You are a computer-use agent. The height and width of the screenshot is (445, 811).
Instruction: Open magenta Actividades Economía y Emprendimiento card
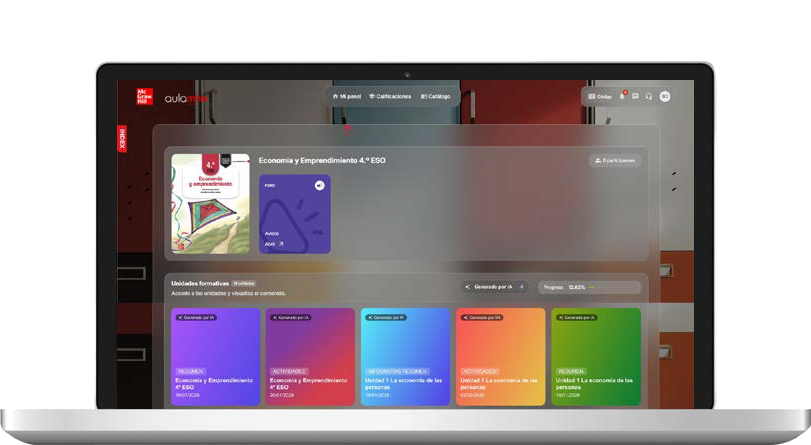click(310, 357)
